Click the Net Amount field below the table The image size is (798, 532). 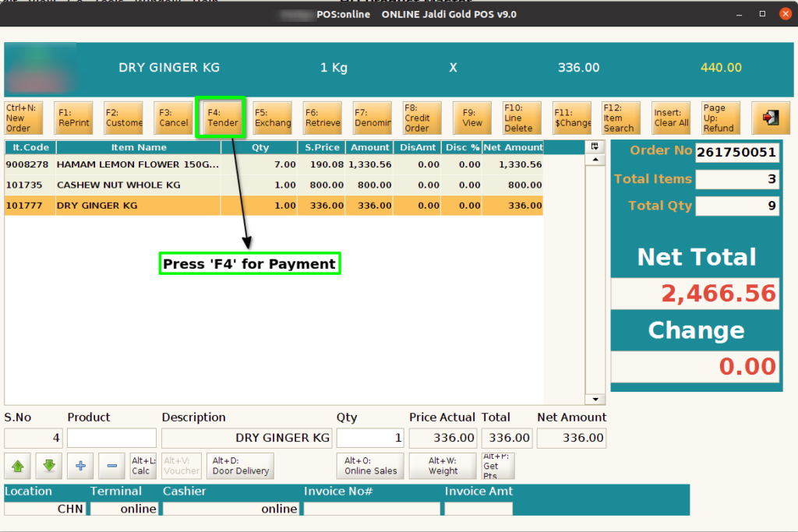(571, 438)
